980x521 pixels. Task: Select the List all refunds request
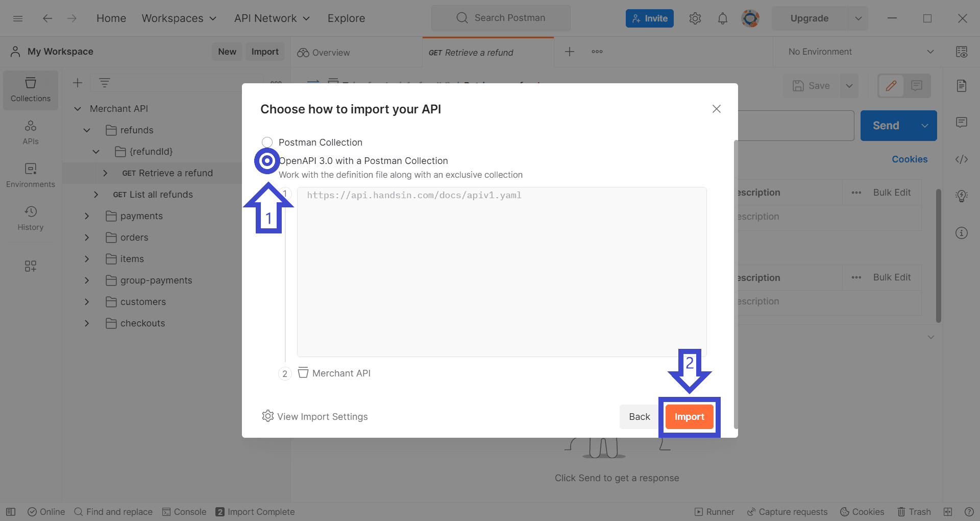click(x=153, y=195)
